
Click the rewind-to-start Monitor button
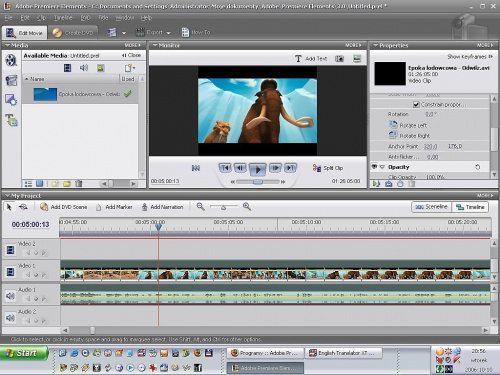196,168
